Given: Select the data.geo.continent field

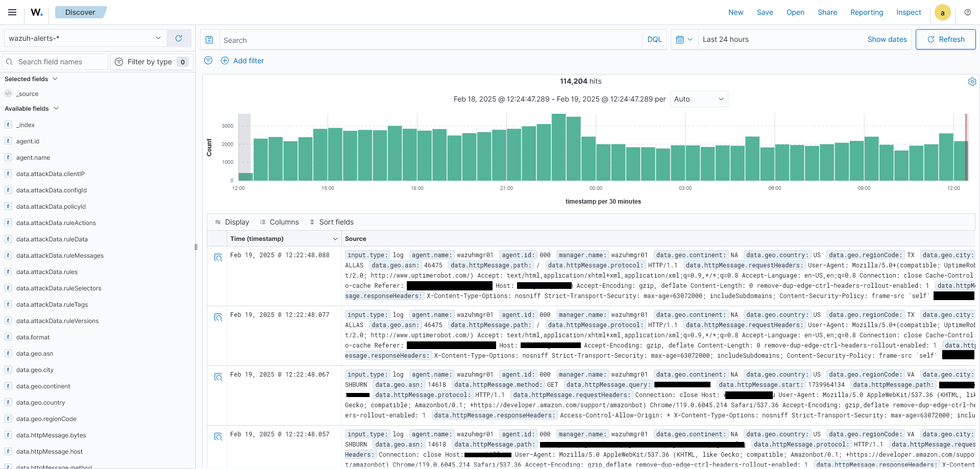Looking at the screenshot, I should [x=43, y=386].
